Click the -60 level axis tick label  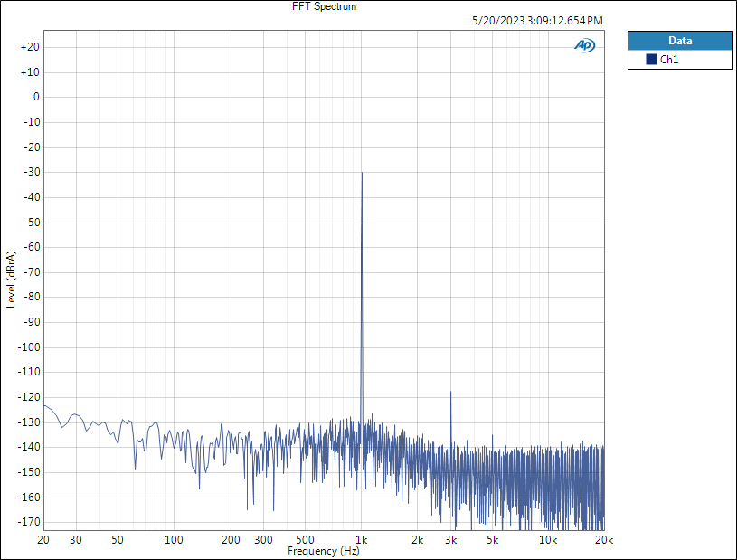pyautogui.click(x=32, y=247)
